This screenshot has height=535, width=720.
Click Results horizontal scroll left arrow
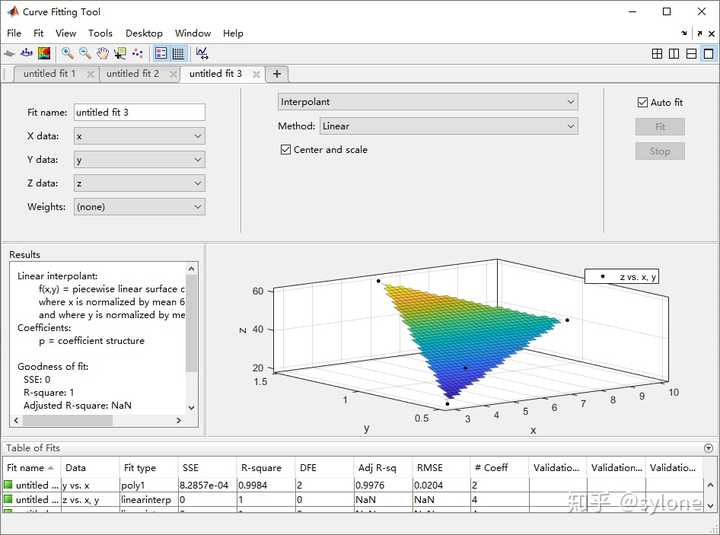[16, 420]
